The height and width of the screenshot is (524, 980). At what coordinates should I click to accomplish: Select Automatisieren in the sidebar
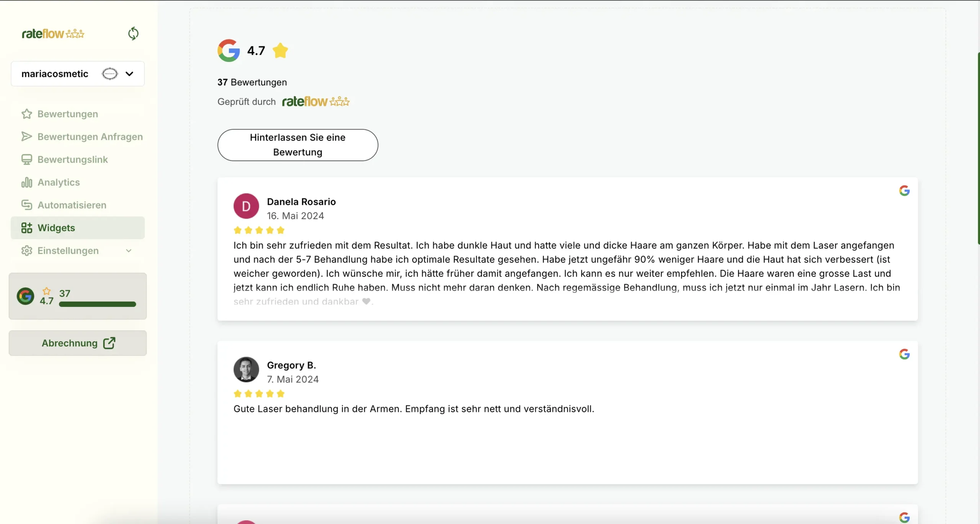point(72,205)
